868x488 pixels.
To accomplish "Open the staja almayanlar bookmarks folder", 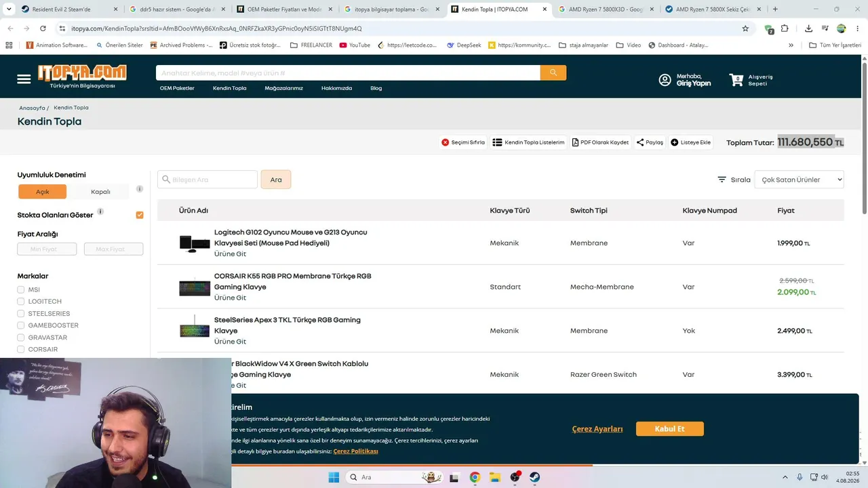I will click(583, 45).
